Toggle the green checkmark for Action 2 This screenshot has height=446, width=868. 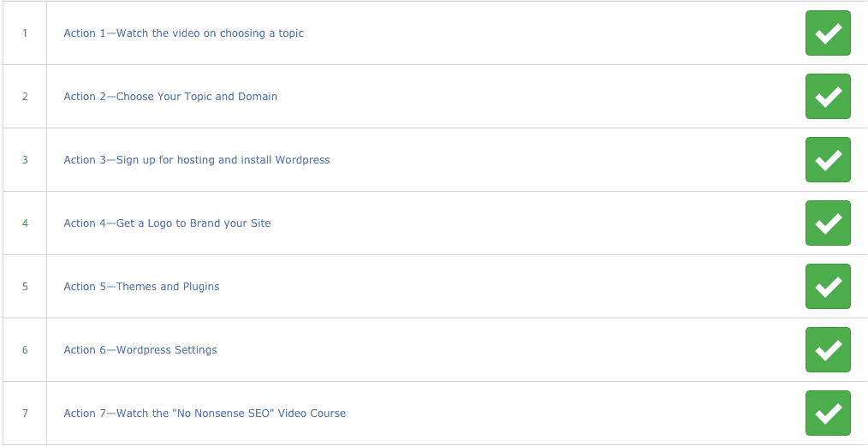pos(828,96)
